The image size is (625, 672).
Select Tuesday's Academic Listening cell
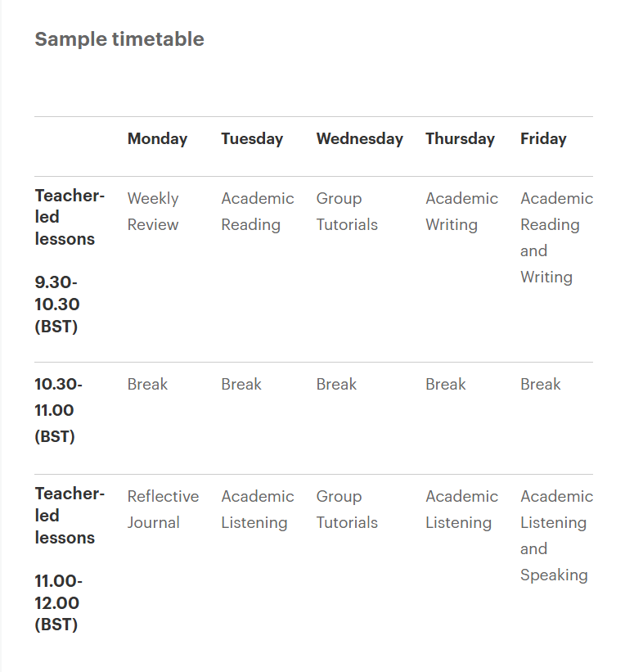[257, 509]
